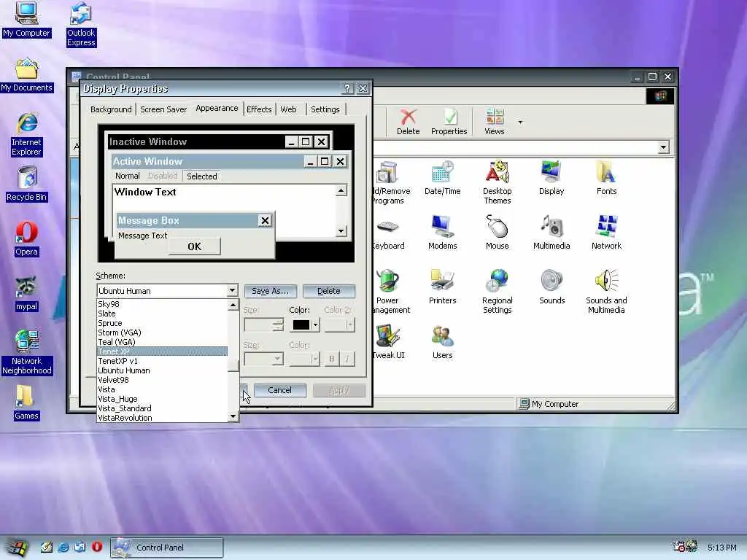Select VistaRevolution scheme

click(162, 418)
